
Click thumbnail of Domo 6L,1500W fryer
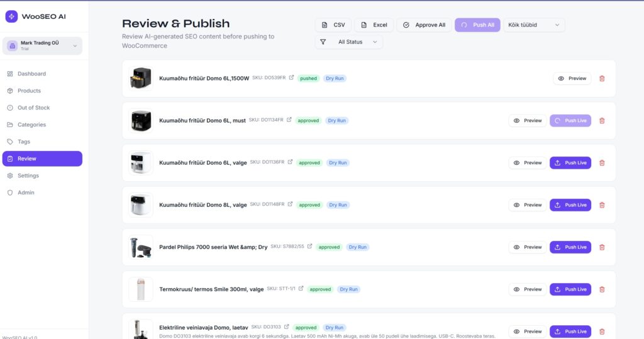pos(141,79)
